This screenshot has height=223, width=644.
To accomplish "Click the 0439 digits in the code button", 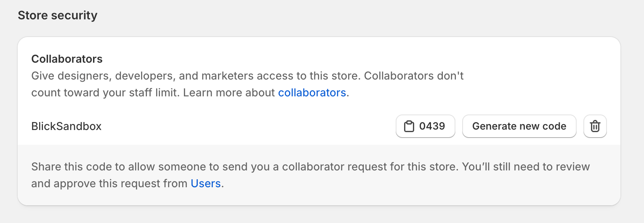I will click(432, 126).
